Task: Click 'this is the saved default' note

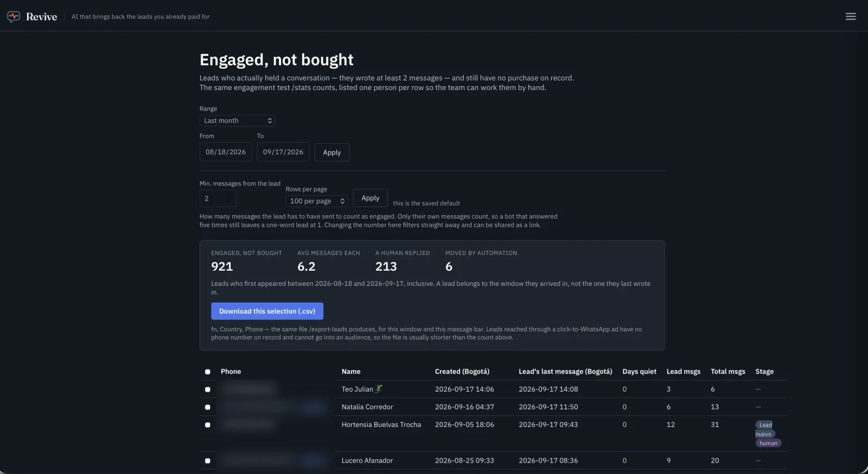Action: click(x=426, y=203)
